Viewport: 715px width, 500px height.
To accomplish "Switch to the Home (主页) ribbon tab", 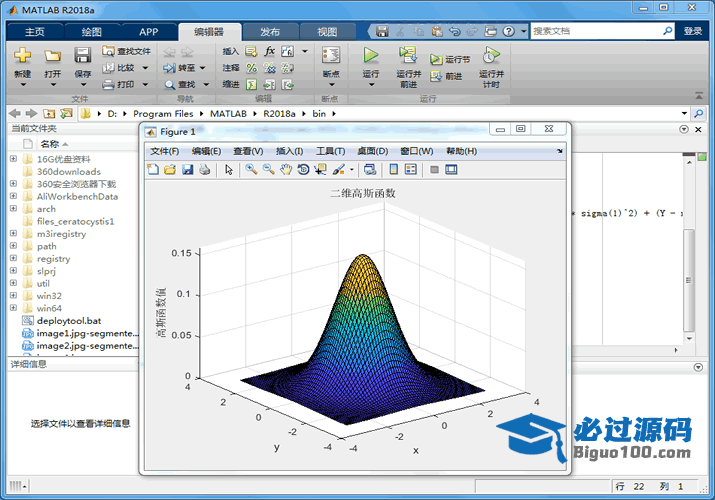I will pos(35,32).
